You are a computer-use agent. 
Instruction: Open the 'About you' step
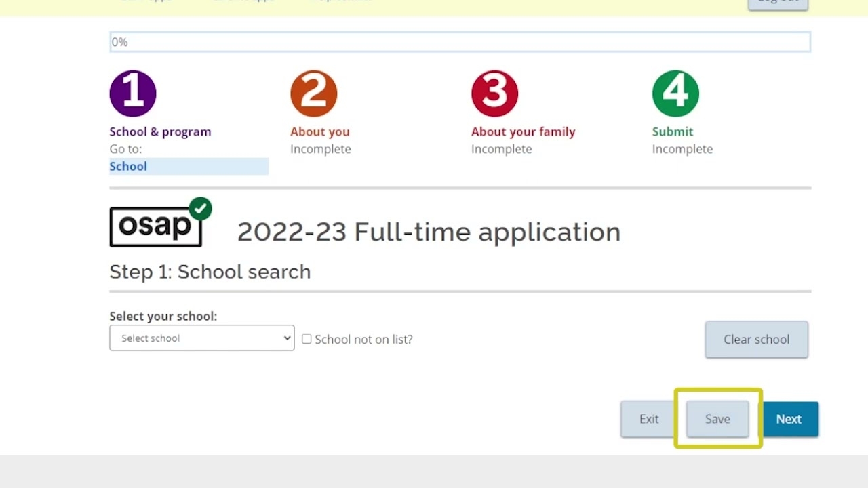pos(320,131)
